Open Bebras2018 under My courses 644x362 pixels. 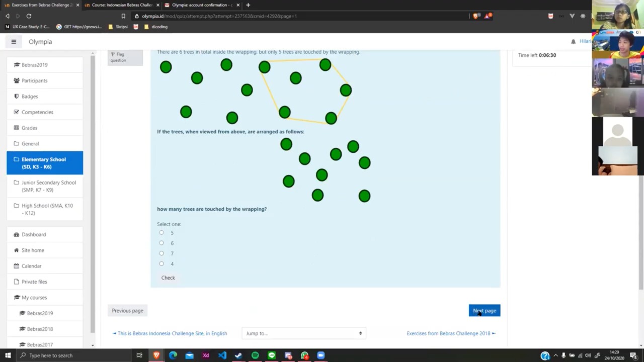45,329
